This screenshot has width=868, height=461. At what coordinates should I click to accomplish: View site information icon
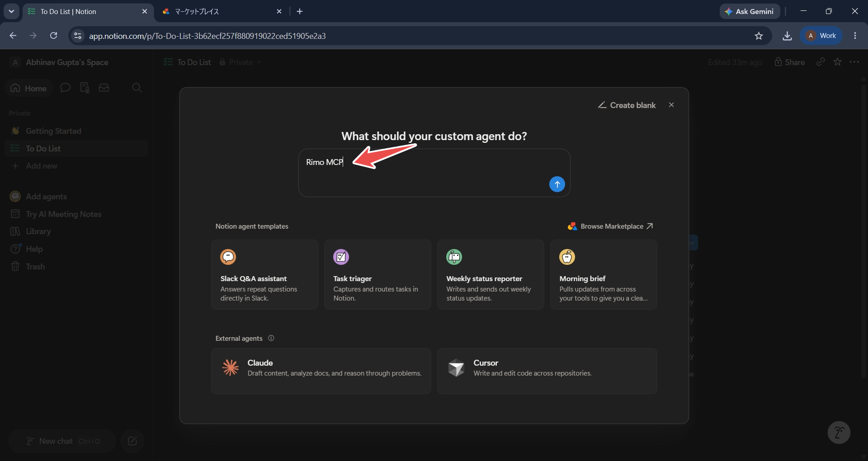(x=78, y=36)
